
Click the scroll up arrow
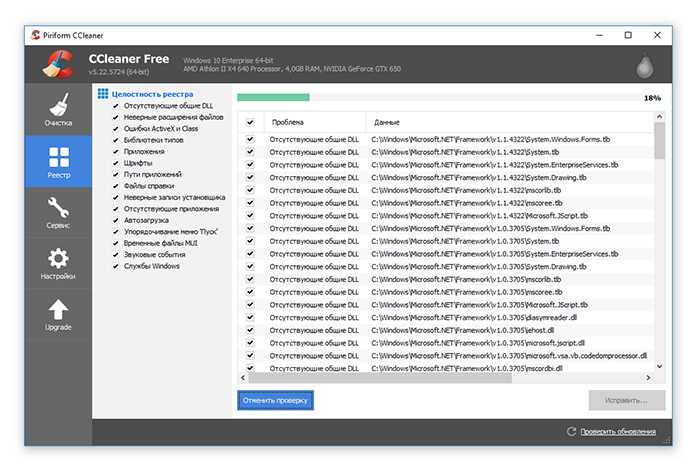(x=659, y=116)
